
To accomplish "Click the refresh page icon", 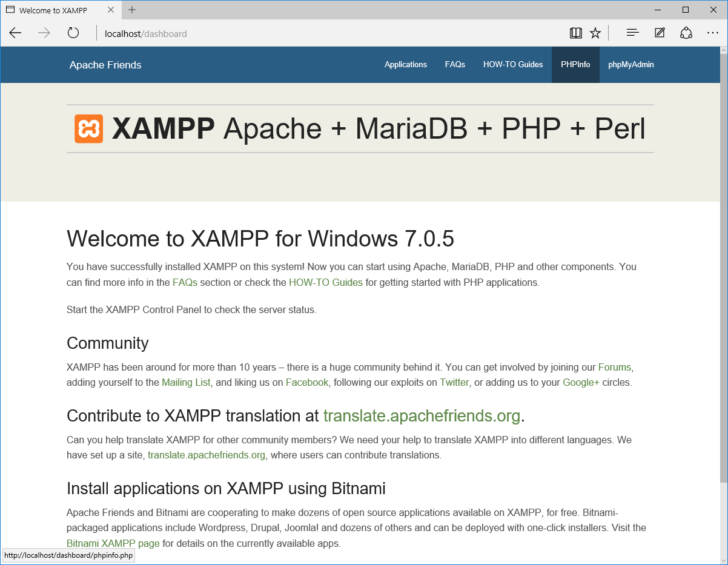I will [73, 33].
